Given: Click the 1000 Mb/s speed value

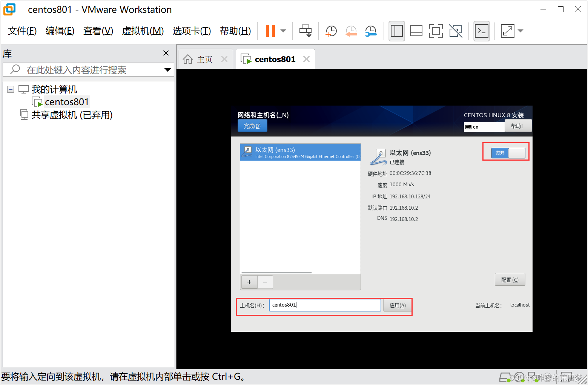Looking at the screenshot, I should (402, 185).
